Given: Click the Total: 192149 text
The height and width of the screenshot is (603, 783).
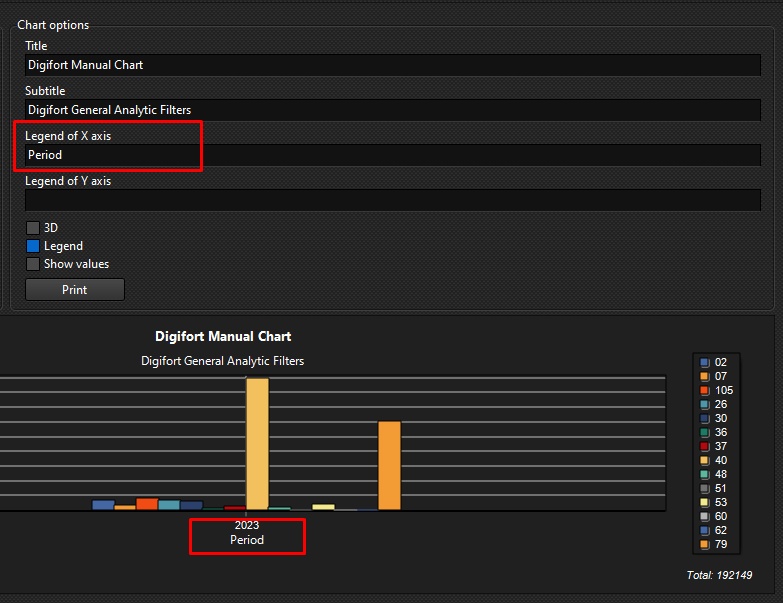Looking at the screenshot, I should coord(719,575).
